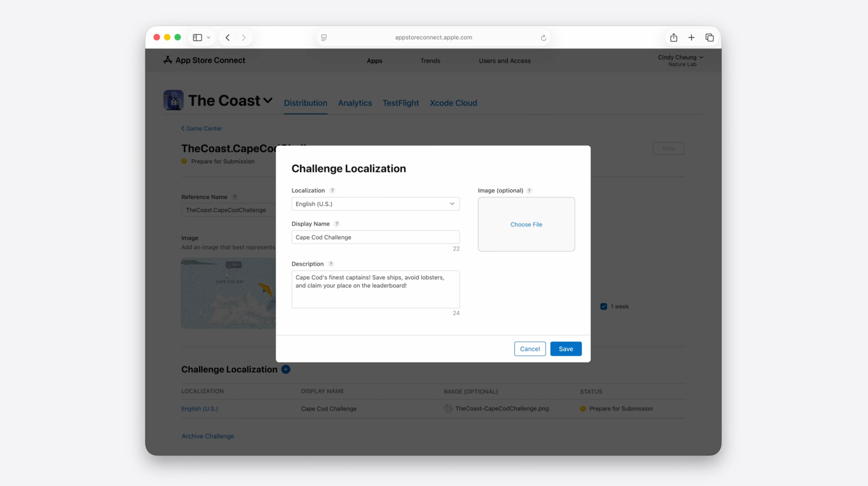Expand The Coast app switcher chevron
Screen dimensions: 868x486
pyautogui.click(x=268, y=100)
